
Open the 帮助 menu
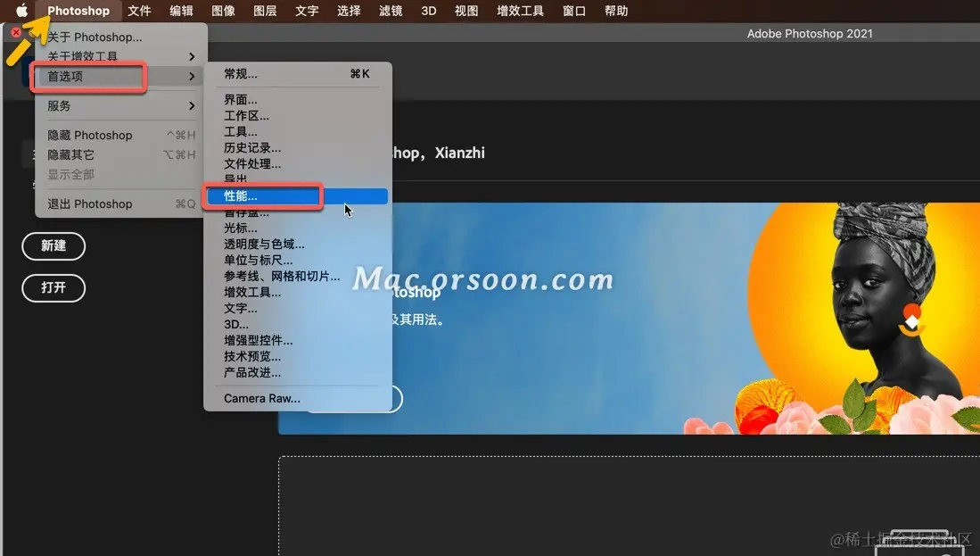coord(615,11)
